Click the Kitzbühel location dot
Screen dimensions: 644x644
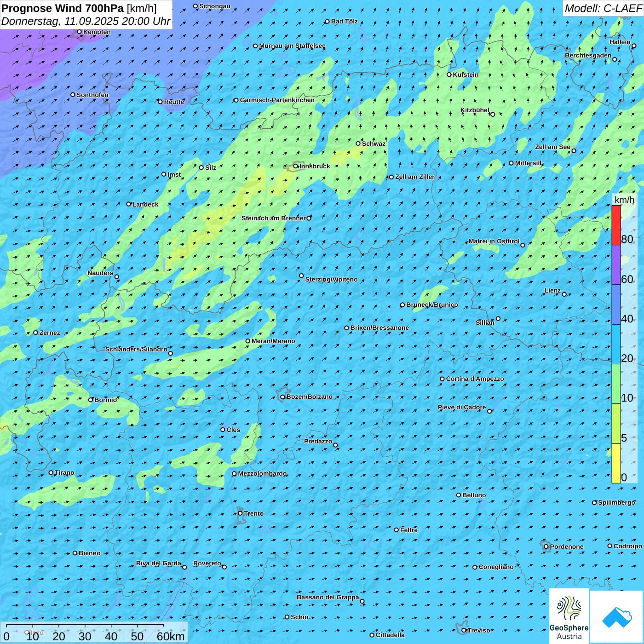tap(493, 114)
